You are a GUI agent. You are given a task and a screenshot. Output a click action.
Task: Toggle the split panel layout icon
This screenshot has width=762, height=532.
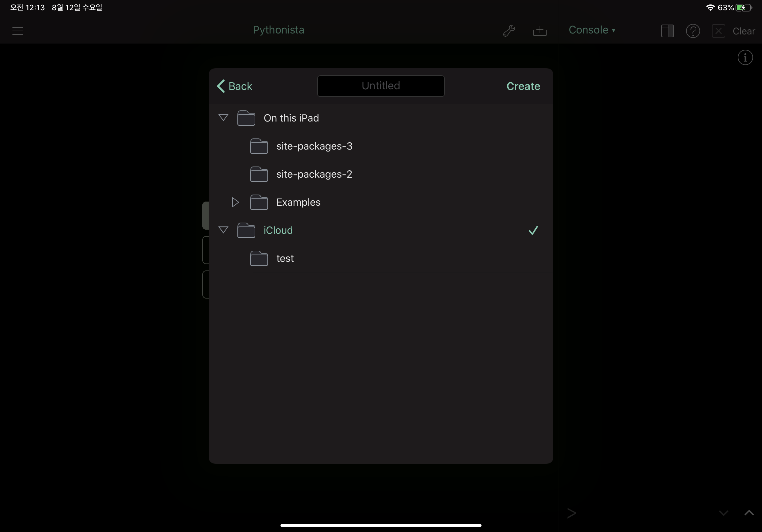click(x=667, y=31)
